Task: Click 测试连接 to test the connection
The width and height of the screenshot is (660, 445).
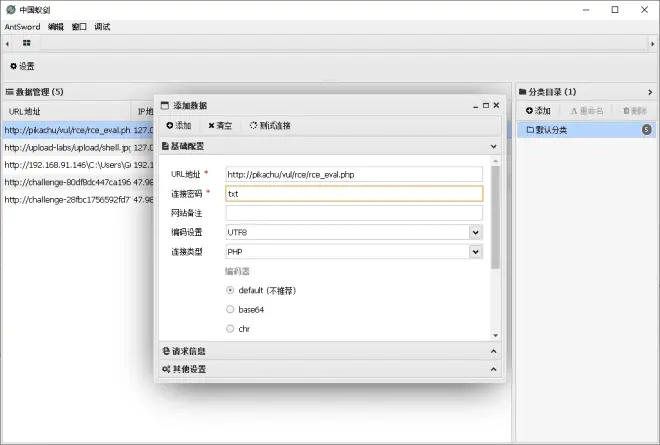Action: point(270,126)
